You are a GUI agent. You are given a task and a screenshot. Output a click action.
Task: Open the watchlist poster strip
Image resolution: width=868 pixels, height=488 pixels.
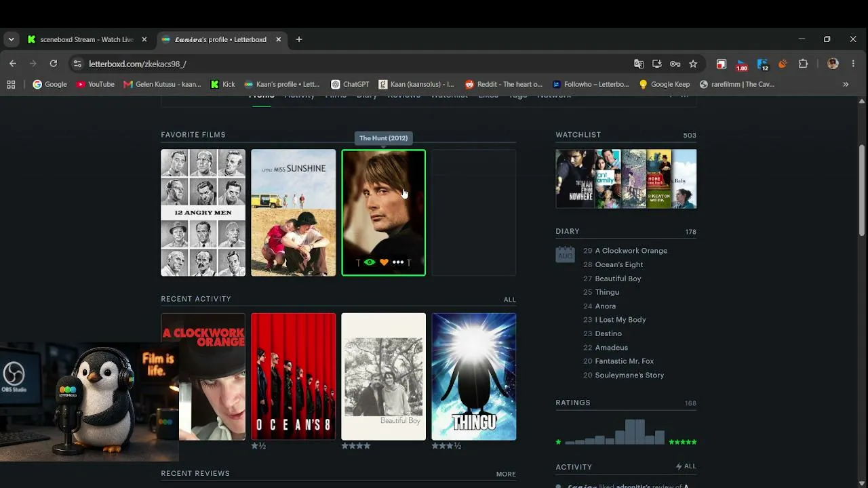[626, 179]
